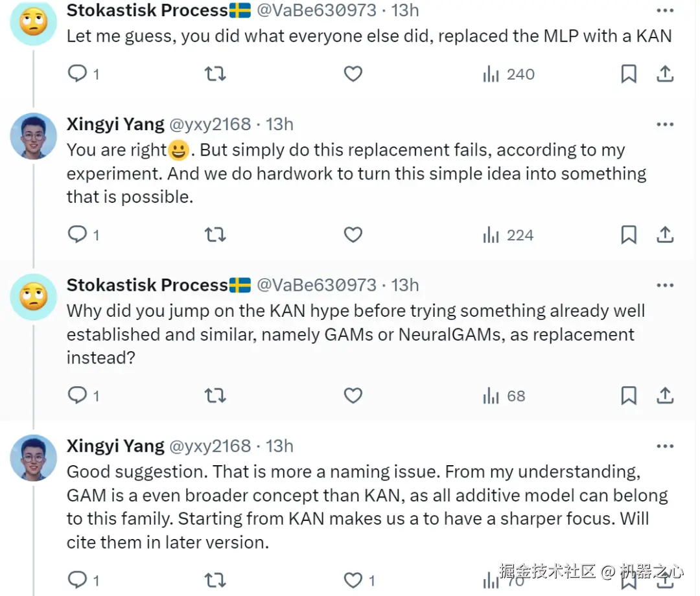Open more options on "KAN hype" tweet
Viewport: 700px width, 596px height.
665,285
